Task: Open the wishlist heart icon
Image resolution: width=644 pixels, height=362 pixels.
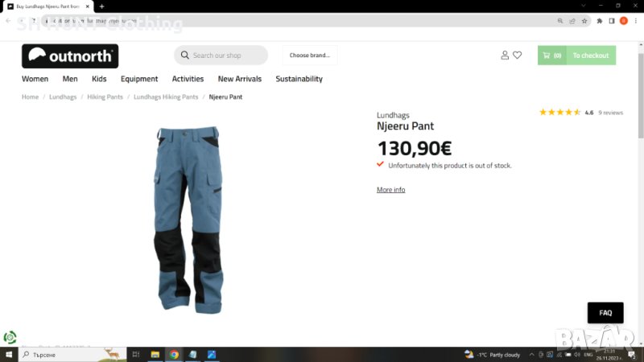Action: [518, 56]
